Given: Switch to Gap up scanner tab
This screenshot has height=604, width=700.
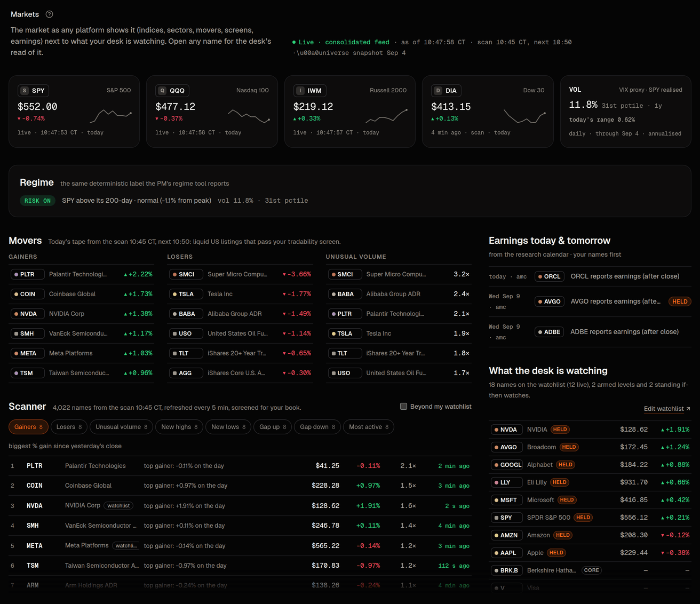Looking at the screenshot, I should [273, 427].
